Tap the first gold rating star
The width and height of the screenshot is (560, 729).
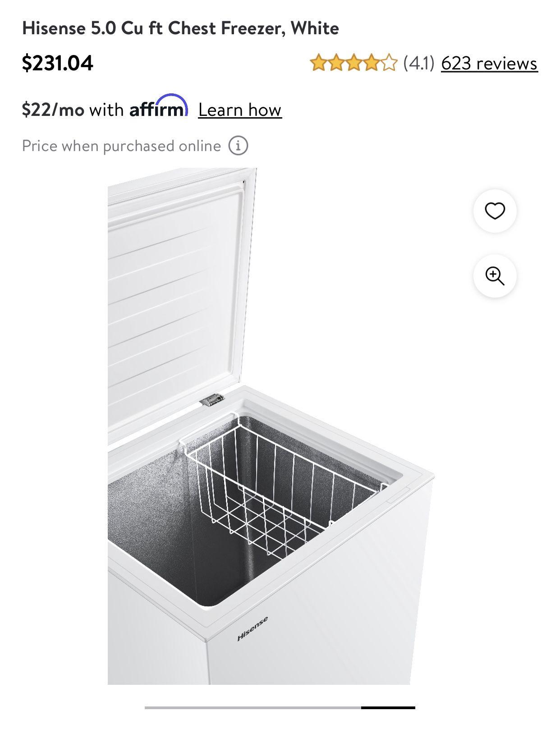318,63
